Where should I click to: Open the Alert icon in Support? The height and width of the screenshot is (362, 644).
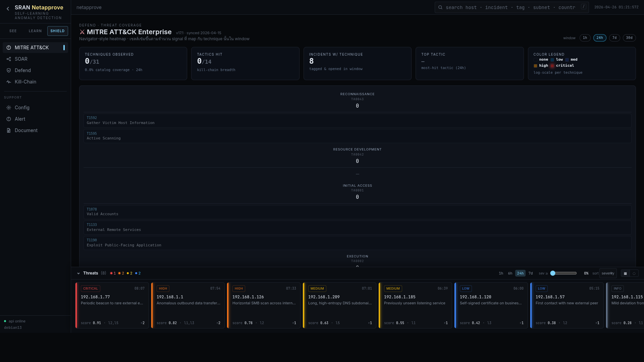(x=9, y=119)
